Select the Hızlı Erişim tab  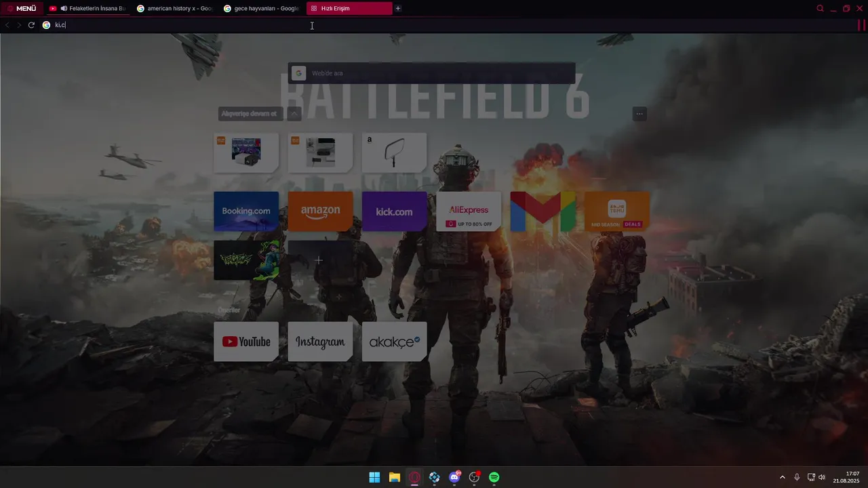pyautogui.click(x=349, y=8)
